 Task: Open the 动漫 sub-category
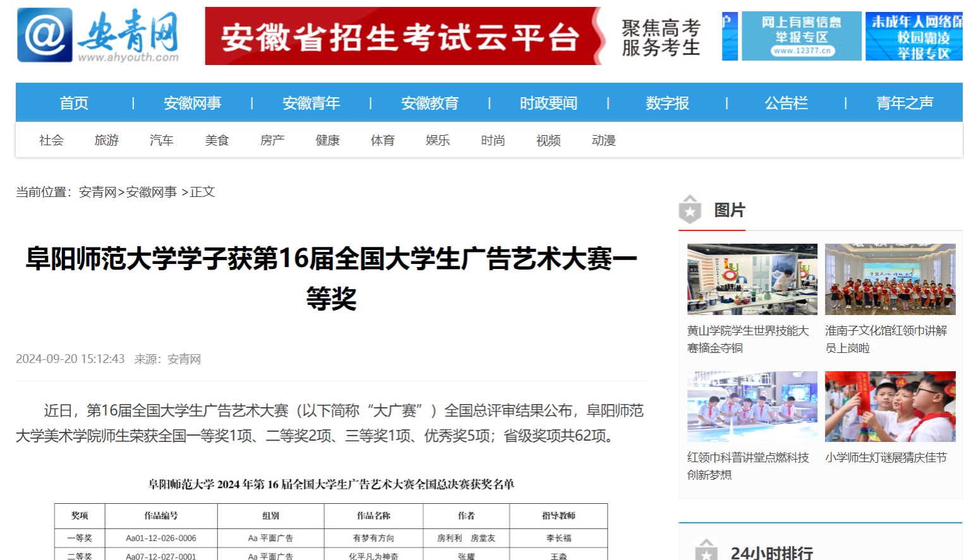(603, 140)
